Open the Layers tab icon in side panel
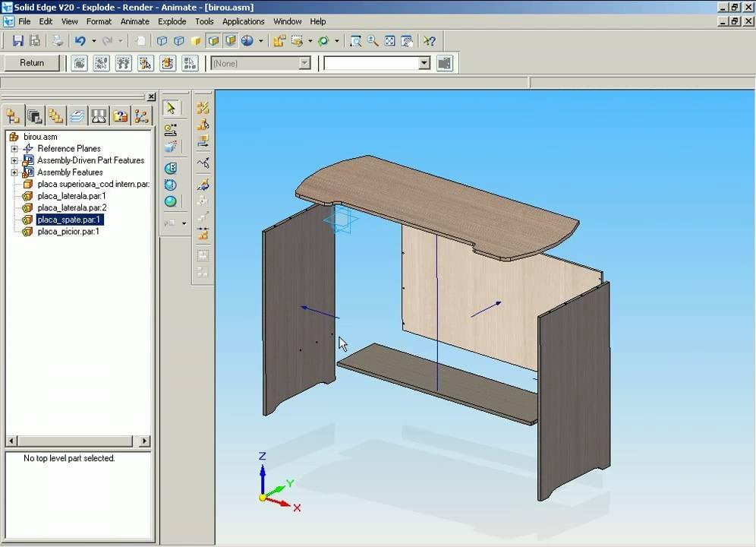756x547 pixels. click(77, 116)
